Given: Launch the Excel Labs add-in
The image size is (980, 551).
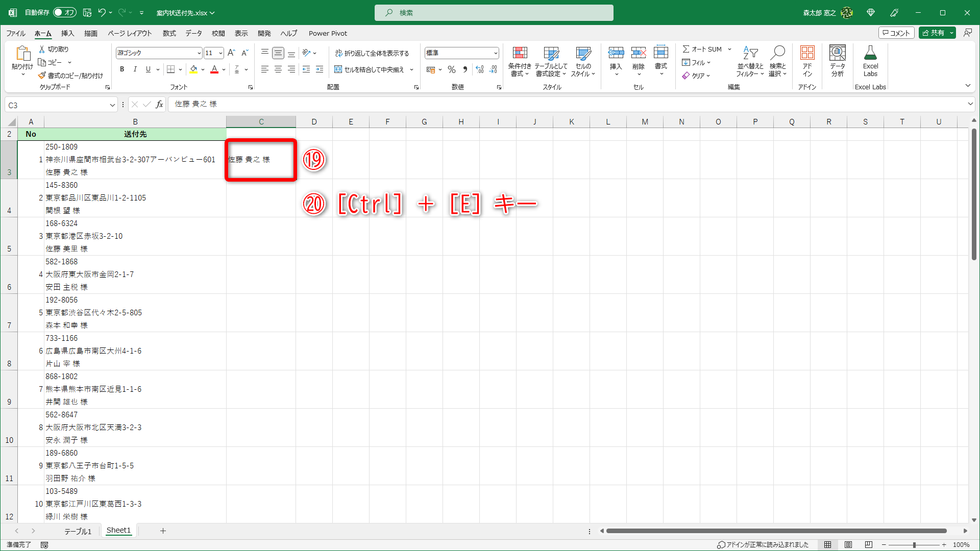Looking at the screenshot, I should [870, 60].
